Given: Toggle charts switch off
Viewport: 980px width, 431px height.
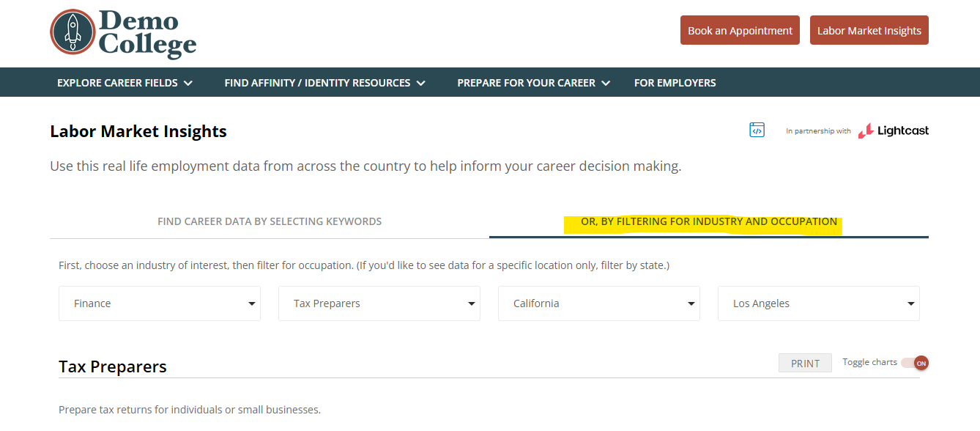Looking at the screenshot, I should pos(916,363).
